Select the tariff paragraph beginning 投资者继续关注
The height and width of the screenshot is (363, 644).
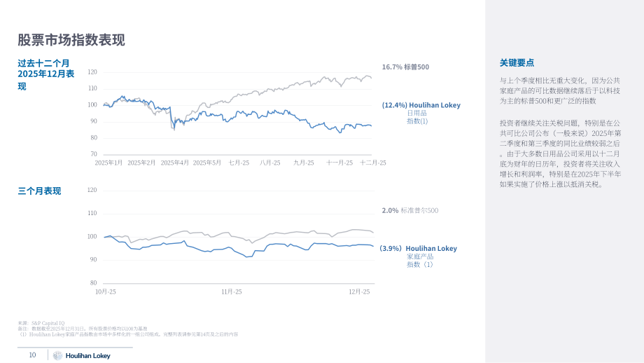[560, 153]
